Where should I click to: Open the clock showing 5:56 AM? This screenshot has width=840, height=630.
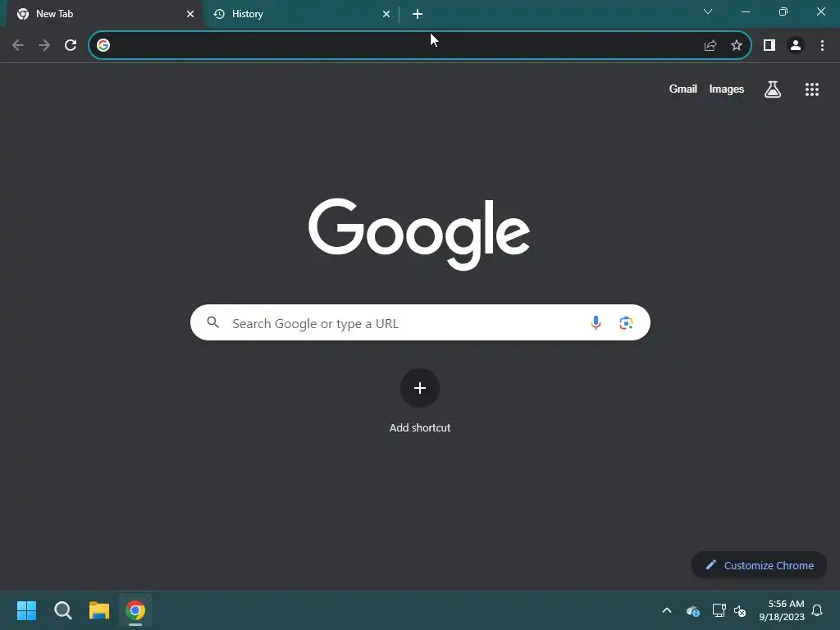782,610
